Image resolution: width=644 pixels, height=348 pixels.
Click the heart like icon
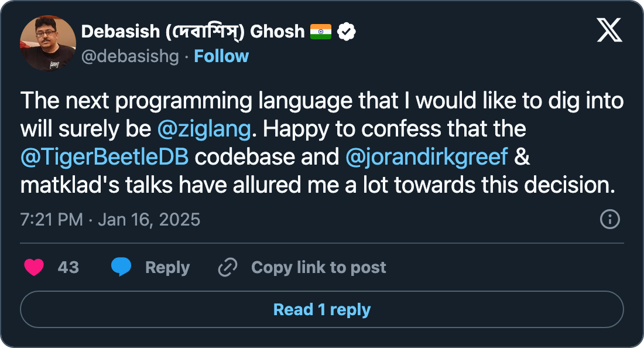[x=34, y=267]
